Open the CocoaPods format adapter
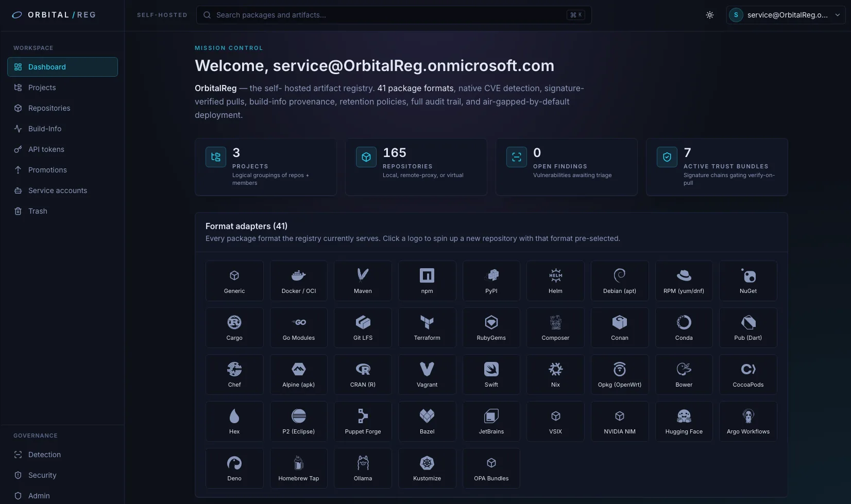 (748, 374)
